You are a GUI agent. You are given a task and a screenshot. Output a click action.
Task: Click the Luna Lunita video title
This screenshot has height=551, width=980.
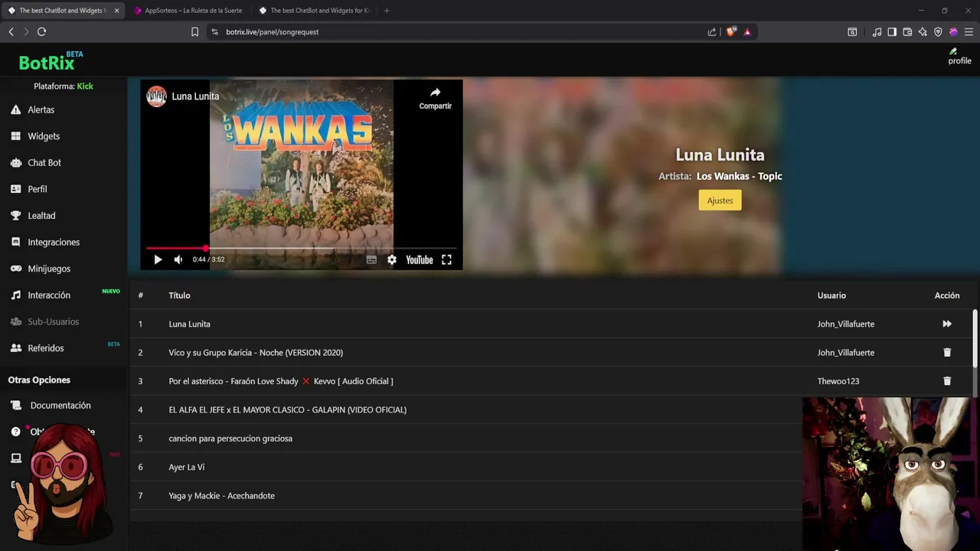point(195,96)
